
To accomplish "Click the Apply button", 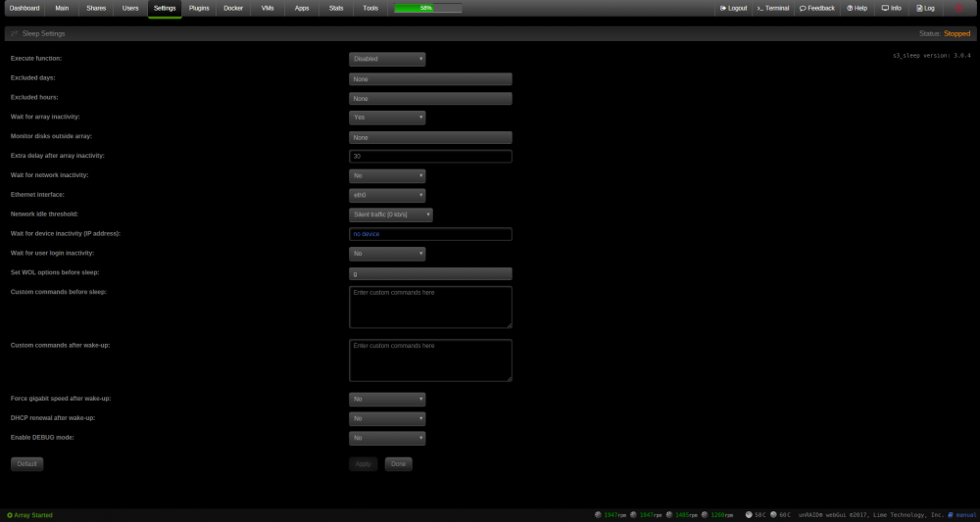I will [364, 464].
